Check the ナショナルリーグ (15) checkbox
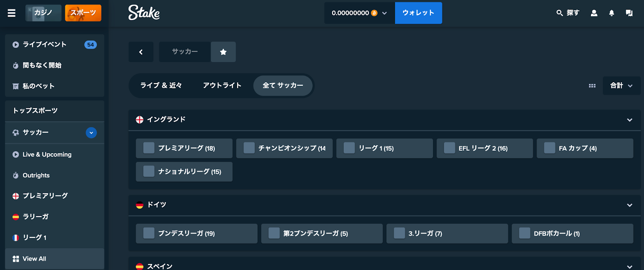This screenshot has width=644, height=270. point(149,171)
